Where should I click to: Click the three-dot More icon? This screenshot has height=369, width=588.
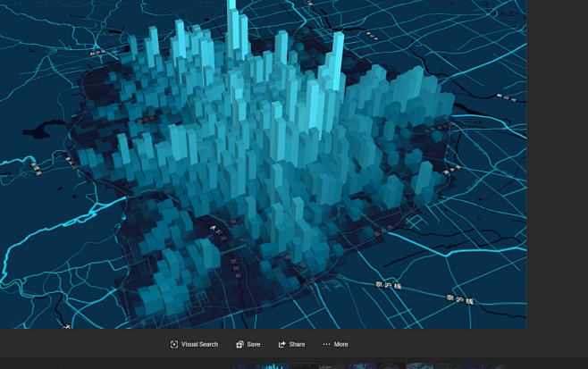[326, 344]
